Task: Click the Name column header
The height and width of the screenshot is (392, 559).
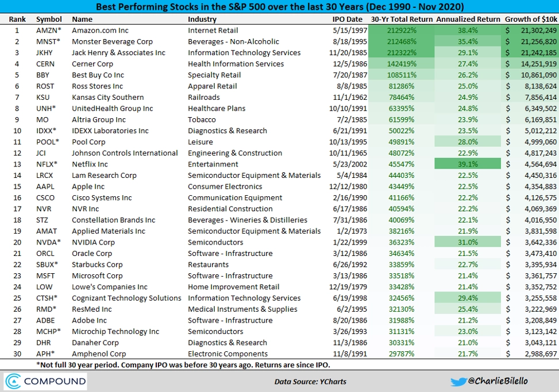Action: [x=82, y=19]
